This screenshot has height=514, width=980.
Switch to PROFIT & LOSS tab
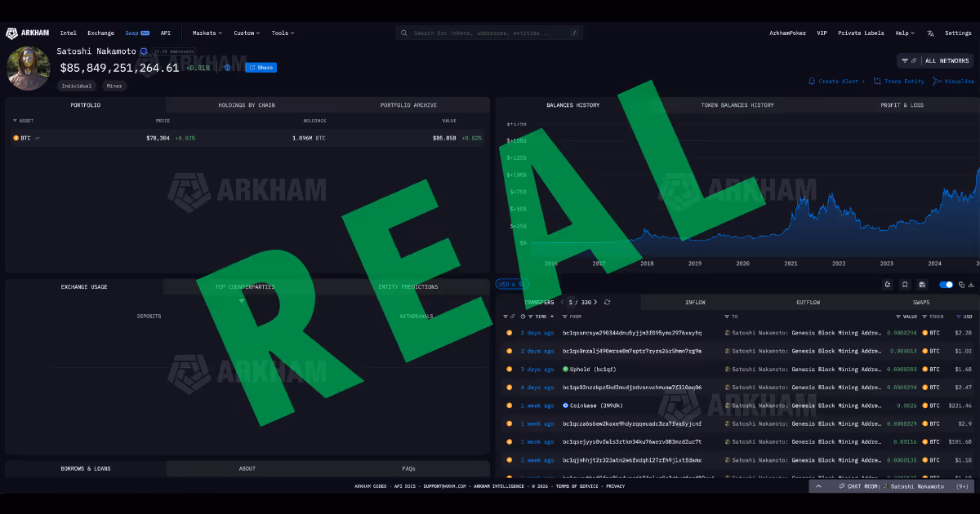(902, 105)
